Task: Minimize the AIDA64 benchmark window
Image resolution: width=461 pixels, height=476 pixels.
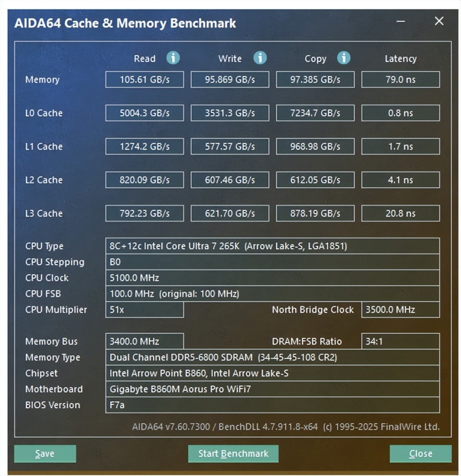Action: 400,21
